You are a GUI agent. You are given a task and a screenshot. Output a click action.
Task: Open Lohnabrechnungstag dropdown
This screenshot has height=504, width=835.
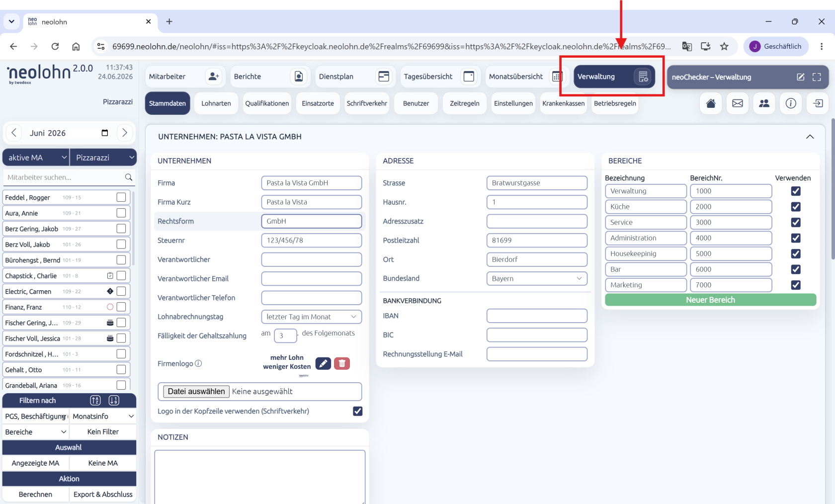point(312,317)
